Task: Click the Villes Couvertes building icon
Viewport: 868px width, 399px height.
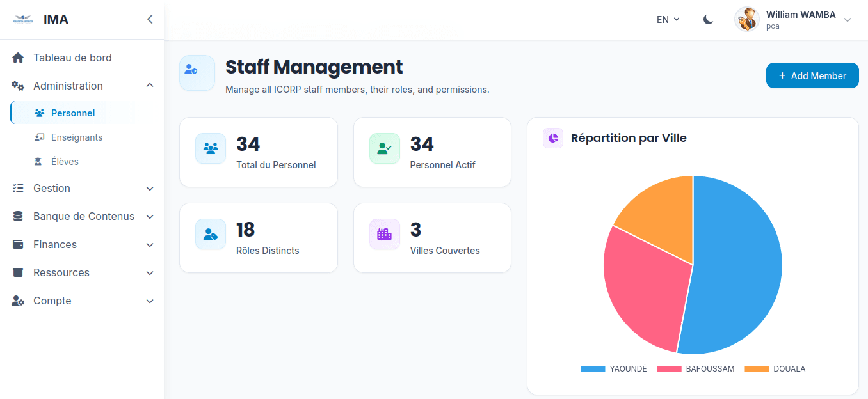Action: click(384, 234)
